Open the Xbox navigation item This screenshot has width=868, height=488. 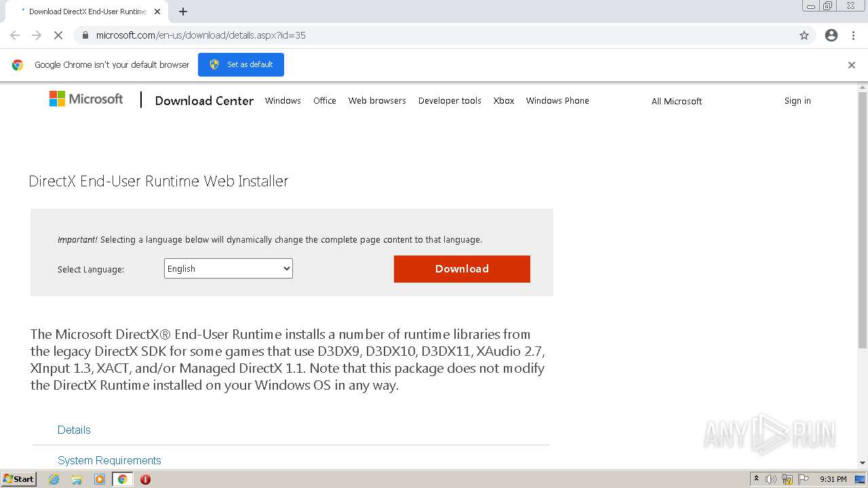504,100
